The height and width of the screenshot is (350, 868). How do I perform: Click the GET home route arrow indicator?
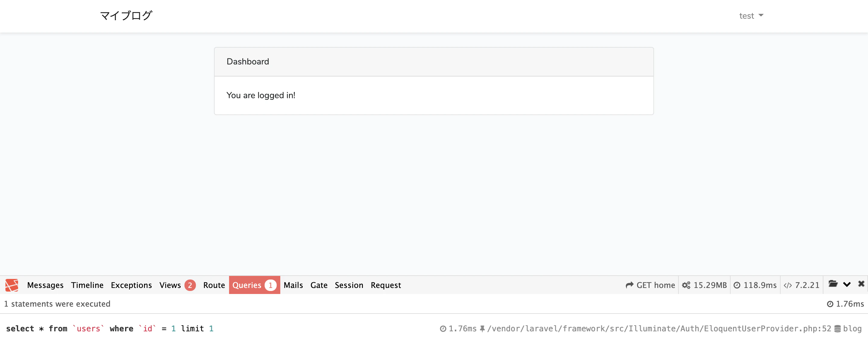(650, 285)
